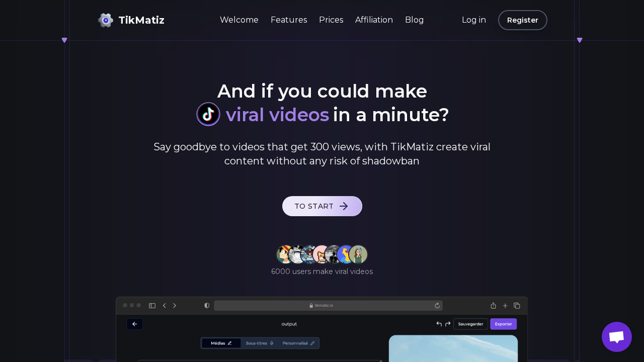
Task: Click the tab overview icon
Action: (517, 305)
